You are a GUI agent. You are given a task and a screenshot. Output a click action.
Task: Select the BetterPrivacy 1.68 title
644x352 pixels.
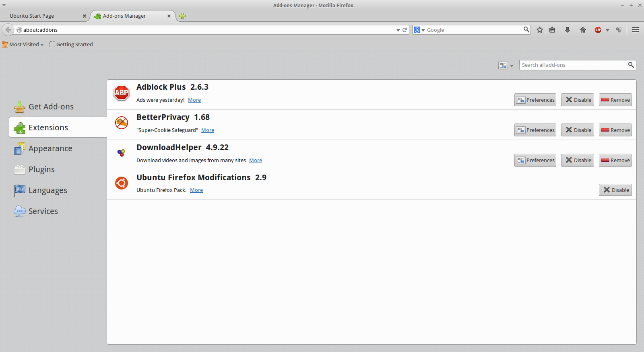[x=173, y=117]
